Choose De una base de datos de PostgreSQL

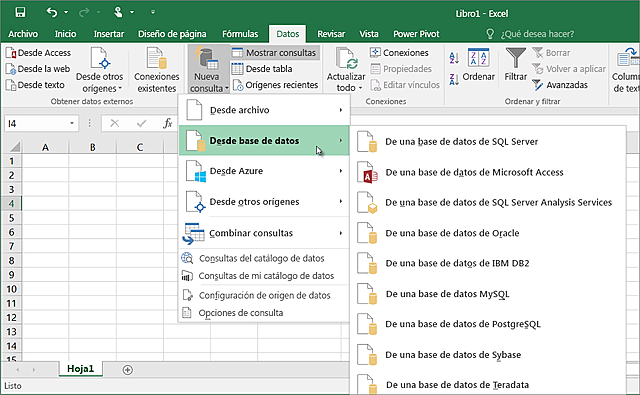(488, 324)
